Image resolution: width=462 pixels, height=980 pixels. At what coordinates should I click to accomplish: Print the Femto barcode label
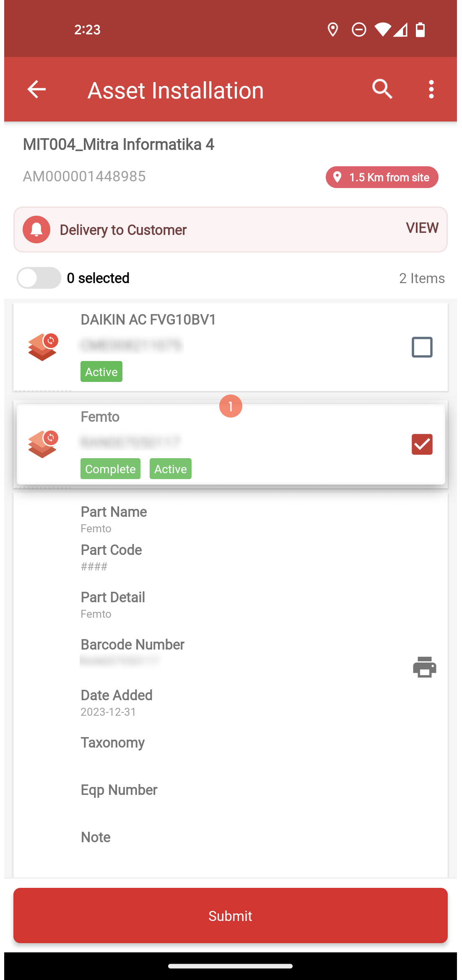click(x=424, y=667)
